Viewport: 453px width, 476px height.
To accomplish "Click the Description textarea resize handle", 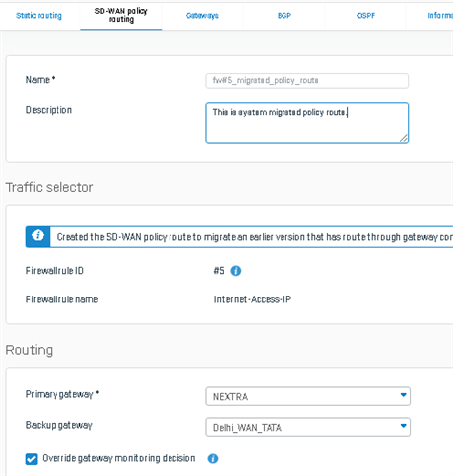I will 404,138.
